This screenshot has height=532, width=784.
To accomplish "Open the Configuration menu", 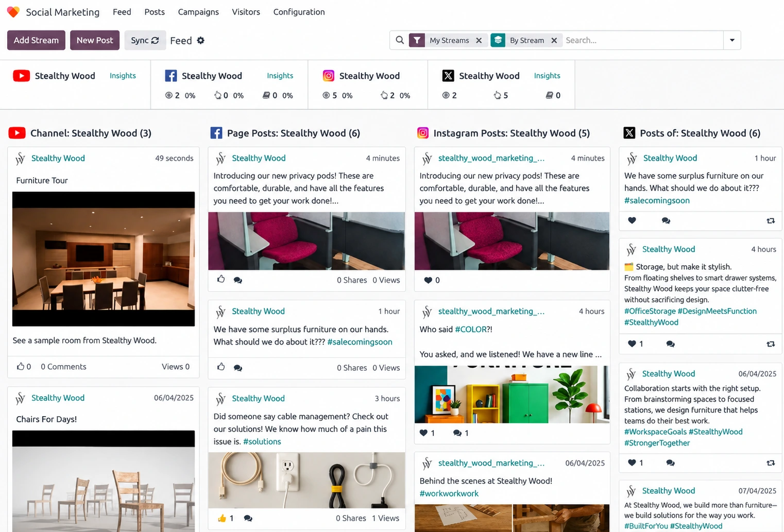I will point(299,12).
